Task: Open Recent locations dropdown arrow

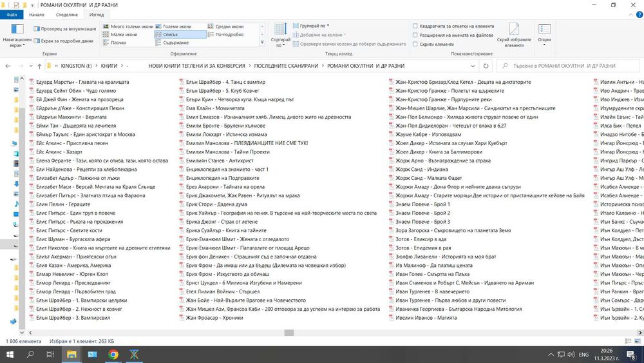Action: click(x=30, y=66)
